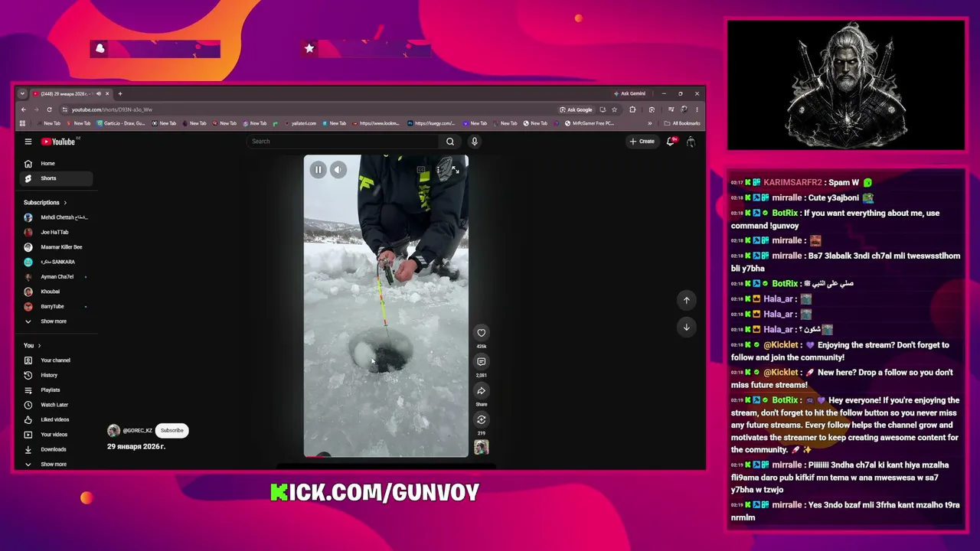Open the @GOREC_KZ channel link
This screenshot has height=551, width=980.
pos(138,431)
